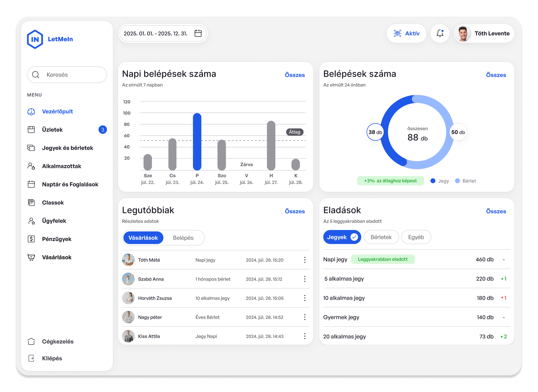This screenshot has height=392, width=538.
Task: Select the Egyéb filter chip
Action: click(x=416, y=237)
